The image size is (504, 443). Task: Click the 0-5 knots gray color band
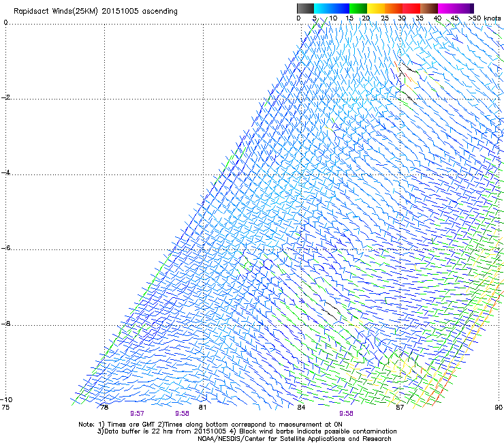click(305, 8)
